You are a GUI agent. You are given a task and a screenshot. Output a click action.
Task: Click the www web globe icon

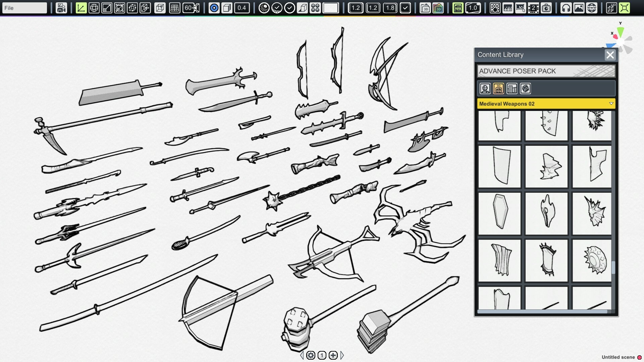point(591,8)
